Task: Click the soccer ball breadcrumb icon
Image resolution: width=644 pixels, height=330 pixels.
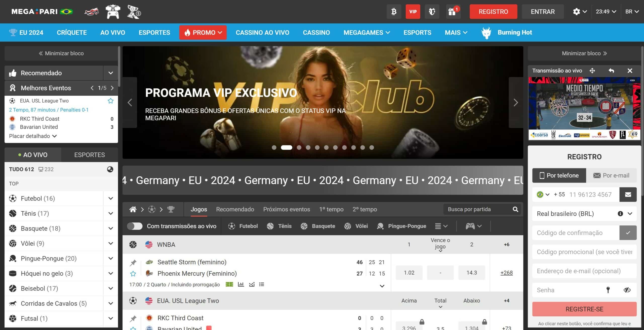Action: (152, 209)
